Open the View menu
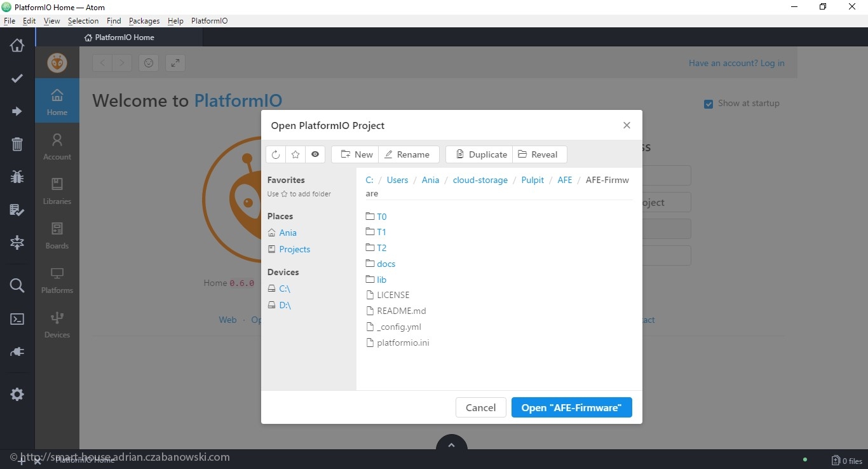Image resolution: width=868 pixels, height=469 pixels. click(x=52, y=21)
